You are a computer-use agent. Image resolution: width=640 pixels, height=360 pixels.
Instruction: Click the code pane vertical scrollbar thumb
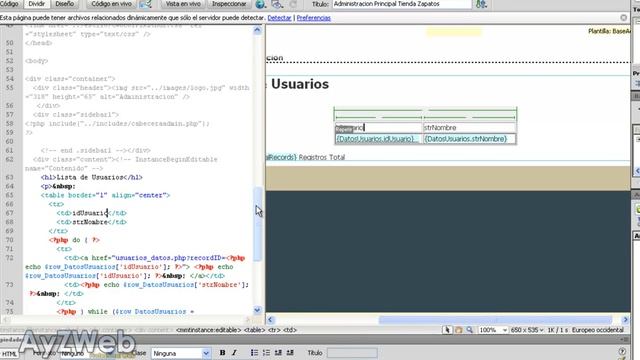point(257,224)
